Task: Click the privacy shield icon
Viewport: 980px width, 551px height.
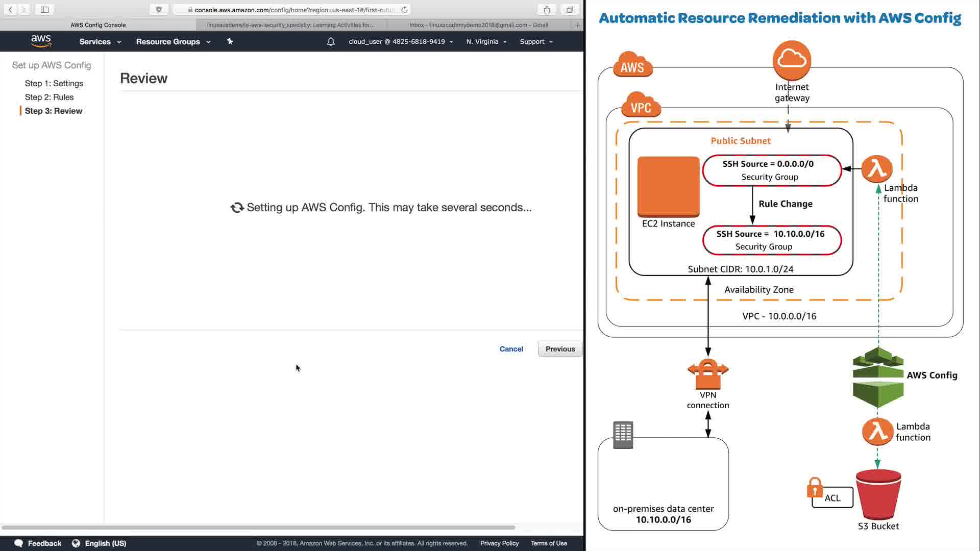Action: click(159, 10)
